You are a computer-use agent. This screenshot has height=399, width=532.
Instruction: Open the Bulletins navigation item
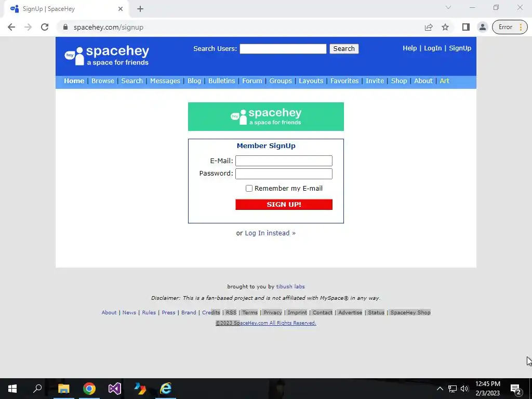[x=221, y=81]
